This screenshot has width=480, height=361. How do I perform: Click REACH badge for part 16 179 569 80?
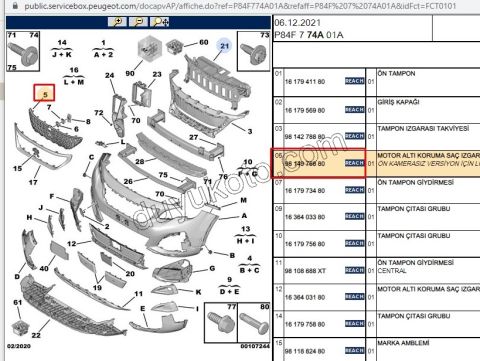coord(354,110)
